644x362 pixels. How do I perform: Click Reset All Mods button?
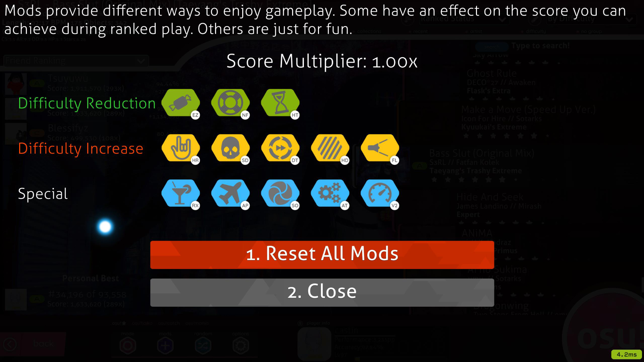(x=322, y=254)
